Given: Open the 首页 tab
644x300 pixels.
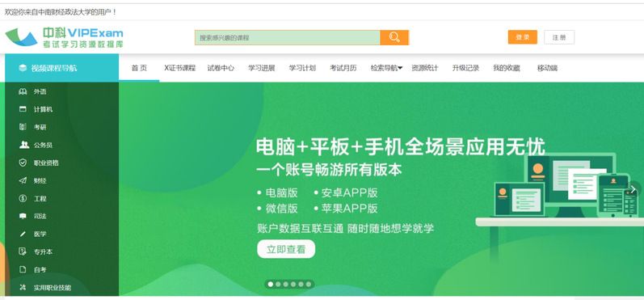Looking at the screenshot, I should coord(139,68).
